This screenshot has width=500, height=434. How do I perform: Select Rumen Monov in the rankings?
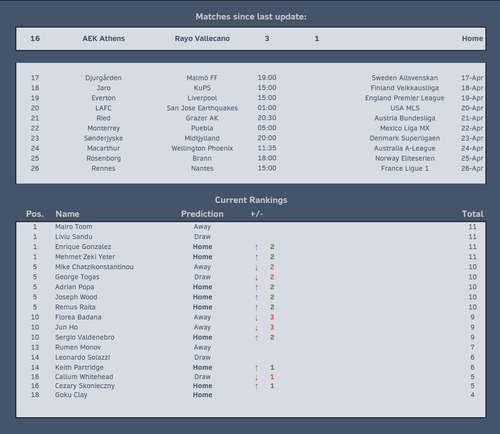(x=78, y=347)
